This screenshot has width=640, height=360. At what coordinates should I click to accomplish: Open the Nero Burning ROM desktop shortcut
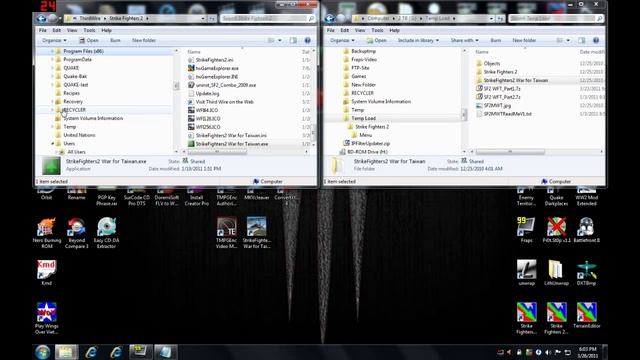tap(47, 233)
